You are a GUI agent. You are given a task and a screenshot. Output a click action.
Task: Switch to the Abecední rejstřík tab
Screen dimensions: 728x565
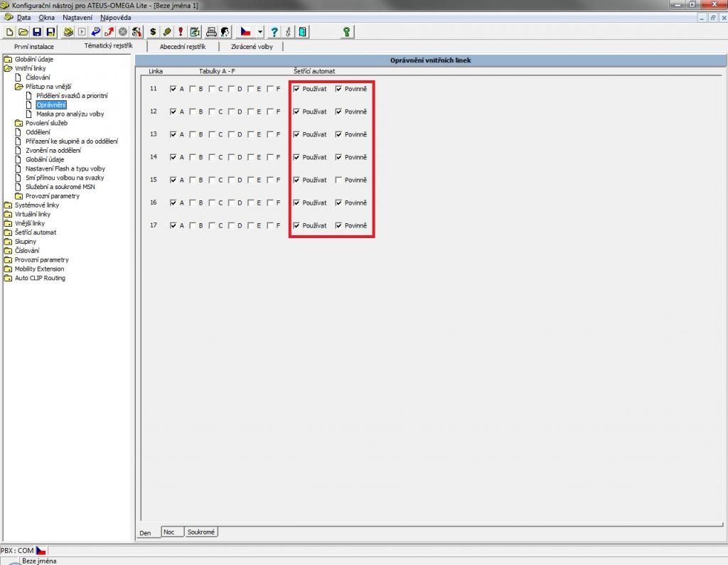click(182, 46)
